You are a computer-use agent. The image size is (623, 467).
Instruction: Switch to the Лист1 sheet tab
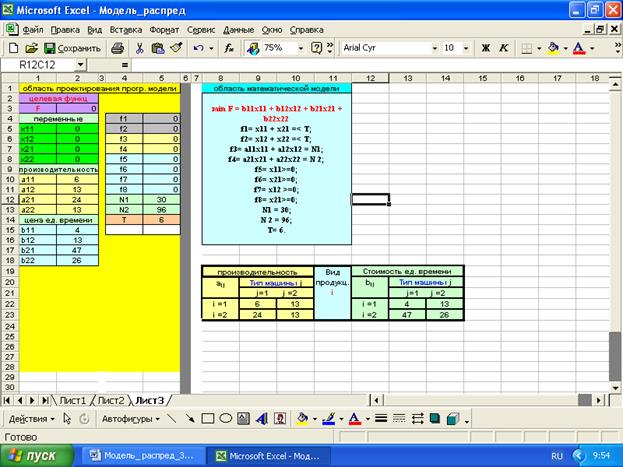(x=72, y=400)
